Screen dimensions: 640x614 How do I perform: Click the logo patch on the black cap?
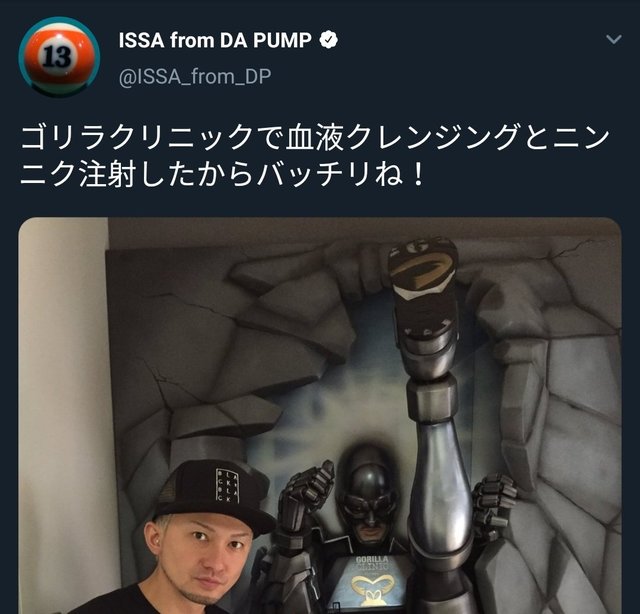tap(227, 485)
